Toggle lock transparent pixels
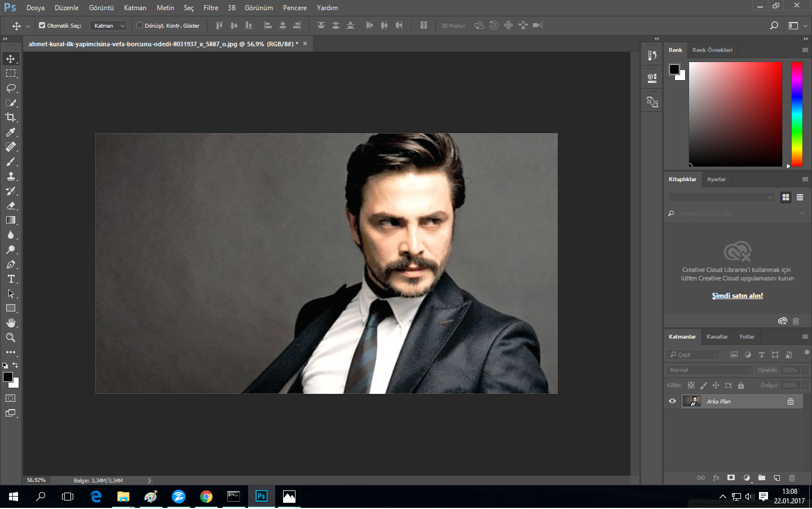Viewport: 812px width, 509px height. [x=691, y=385]
